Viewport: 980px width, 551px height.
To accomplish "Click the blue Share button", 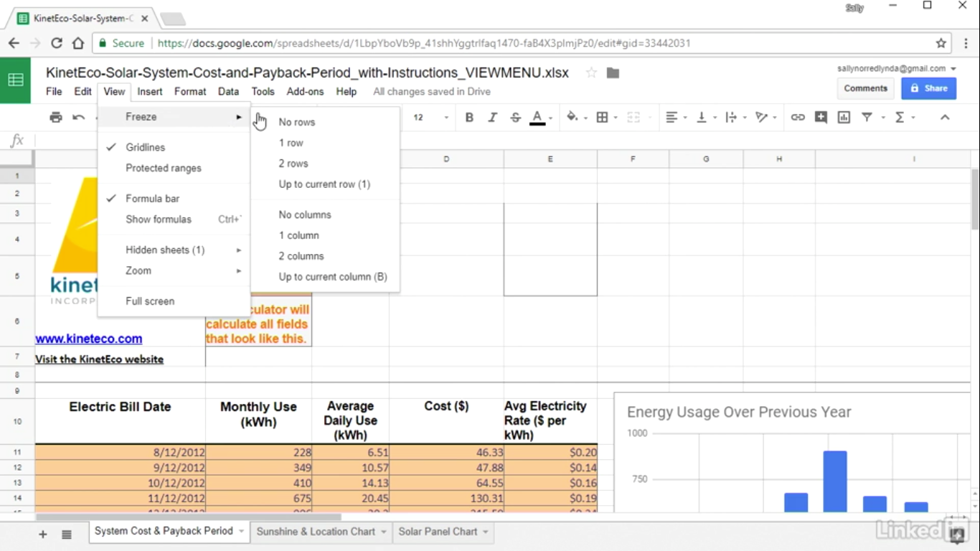I will point(928,88).
